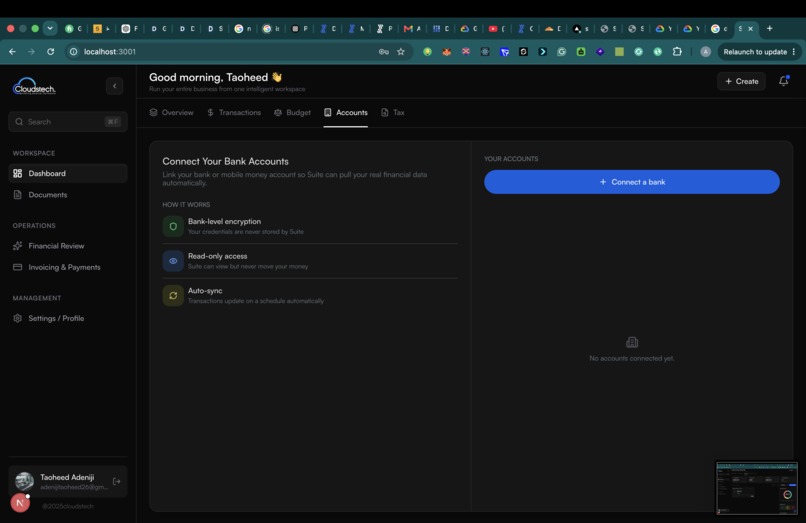Bookmark the page with the star icon
Viewport: 806px width, 523px height.
[401, 51]
